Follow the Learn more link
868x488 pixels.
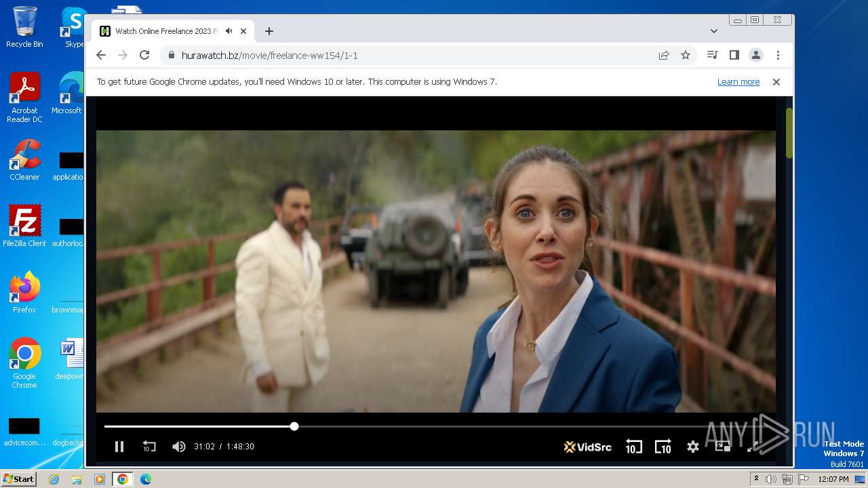tap(738, 82)
